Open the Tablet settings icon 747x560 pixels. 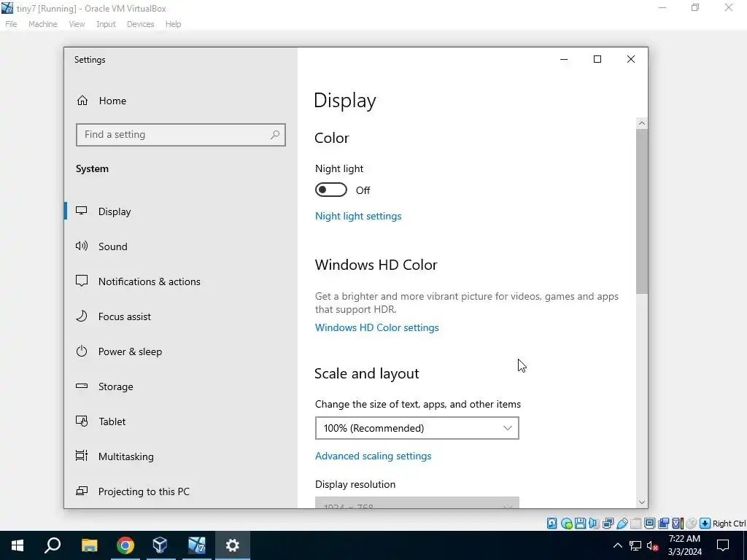[82, 421]
